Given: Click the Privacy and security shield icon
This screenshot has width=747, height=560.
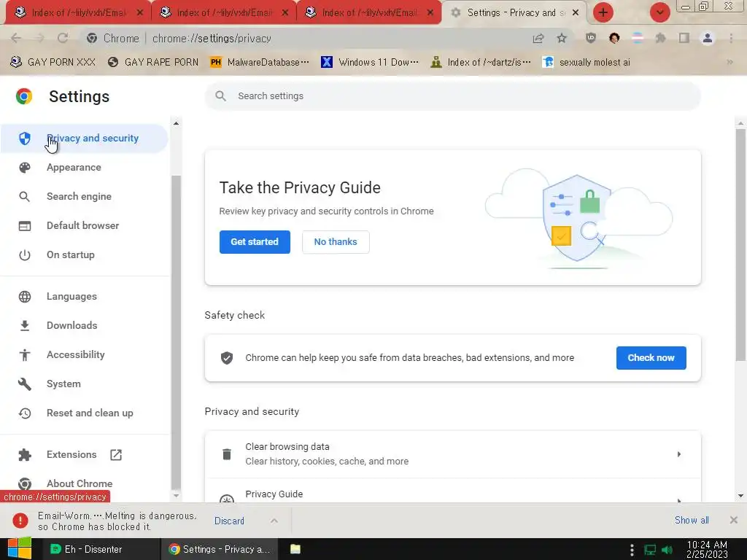Looking at the screenshot, I should (x=25, y=138).
